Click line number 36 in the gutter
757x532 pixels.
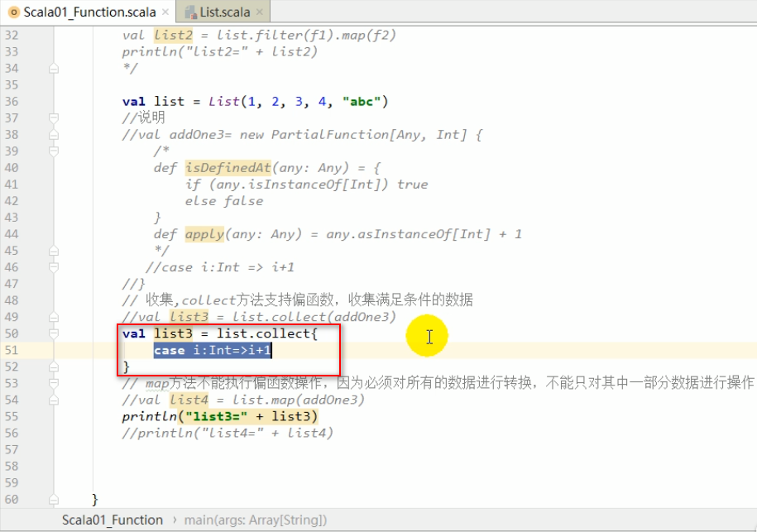click(12, 102)
